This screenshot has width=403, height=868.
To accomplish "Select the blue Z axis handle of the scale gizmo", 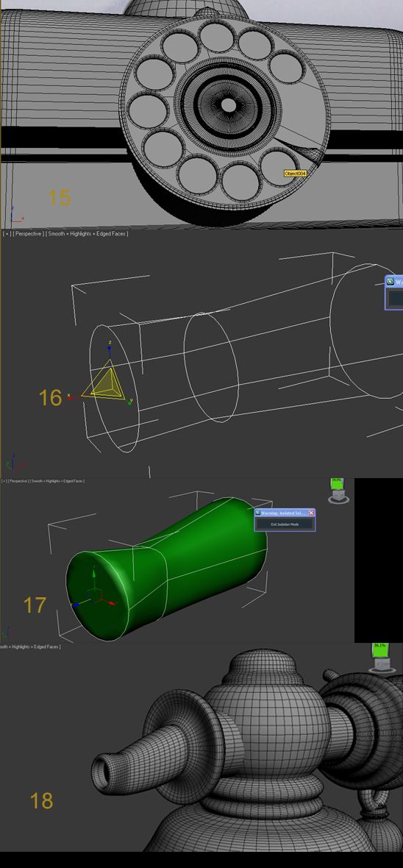I will tap(110, 349).
